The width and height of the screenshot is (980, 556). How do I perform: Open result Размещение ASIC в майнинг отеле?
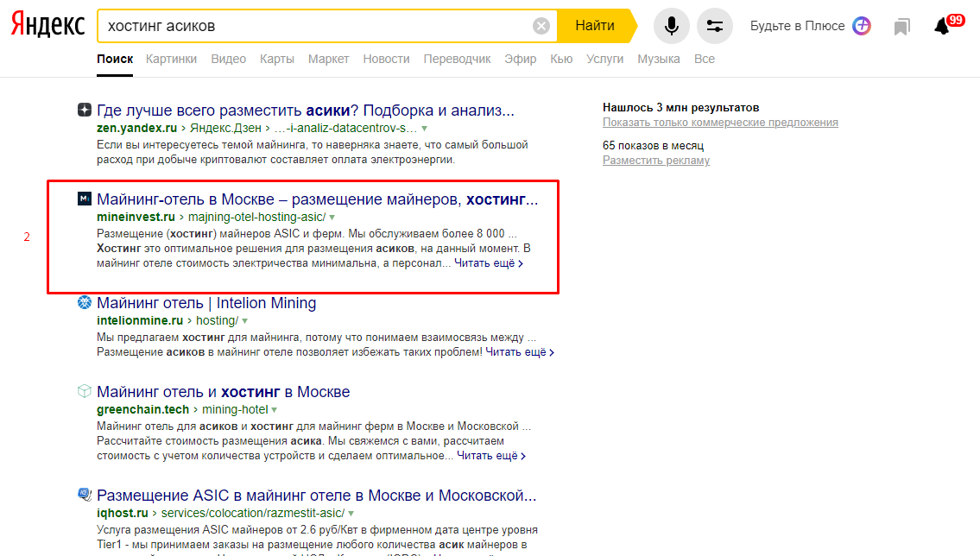(316, 496)
